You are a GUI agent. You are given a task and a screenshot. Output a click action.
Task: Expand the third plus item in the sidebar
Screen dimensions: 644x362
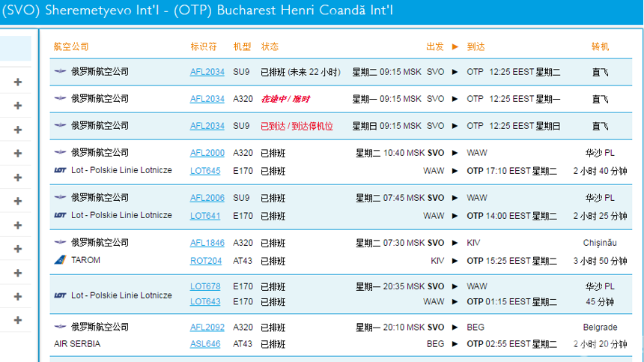click(x=18, y=130)
